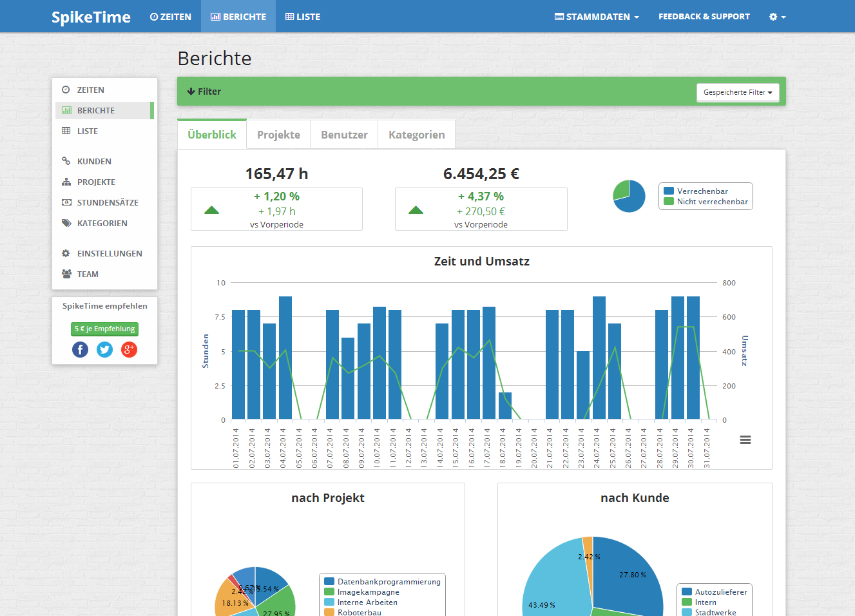Click the up arrow next to '+ 4,37 %'
Viewport: 855px width, 616px height.
[x=416, y=209]
